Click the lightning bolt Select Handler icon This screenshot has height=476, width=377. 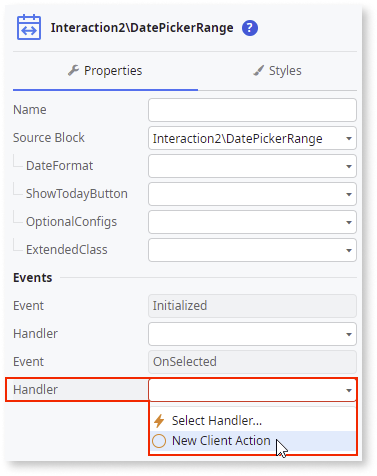pyautogui.click(x=159, y=421)
